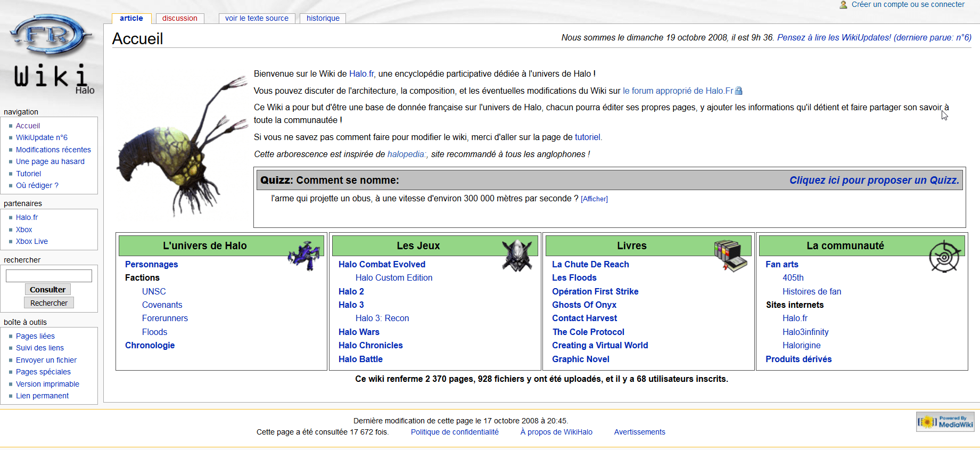Open Halo Chronicles page
Screen dimensions: 980x450
pos(370,346)
